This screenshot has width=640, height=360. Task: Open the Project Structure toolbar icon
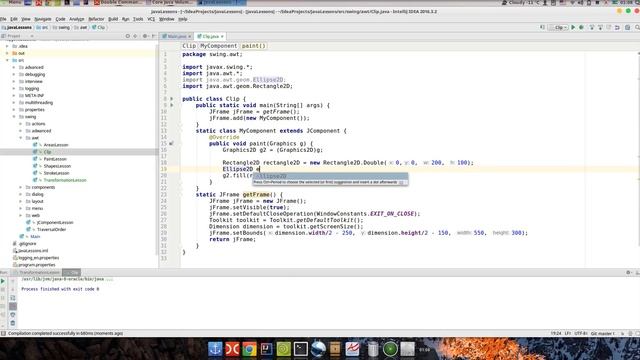(x=627, y=27)
